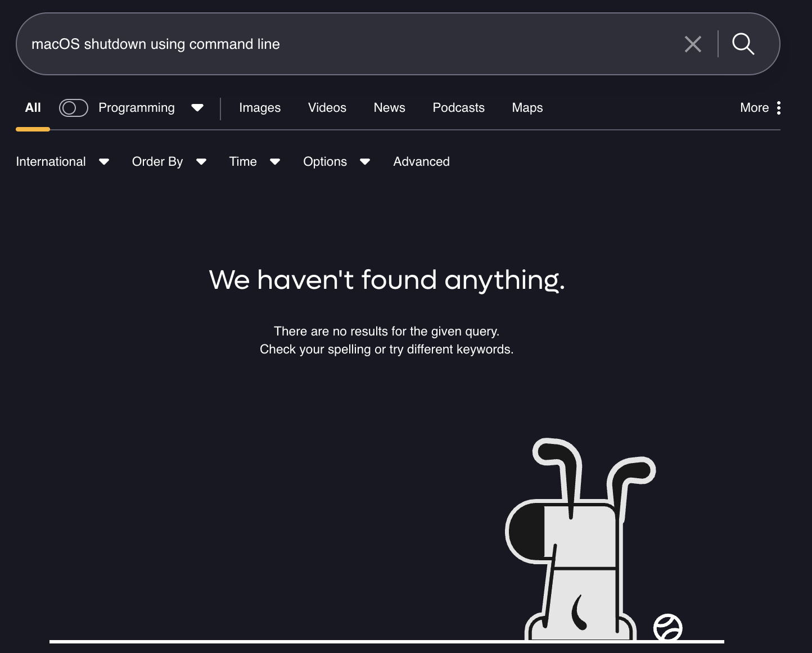
Task: Open the International region dropdown
Action: pos(62,162)
